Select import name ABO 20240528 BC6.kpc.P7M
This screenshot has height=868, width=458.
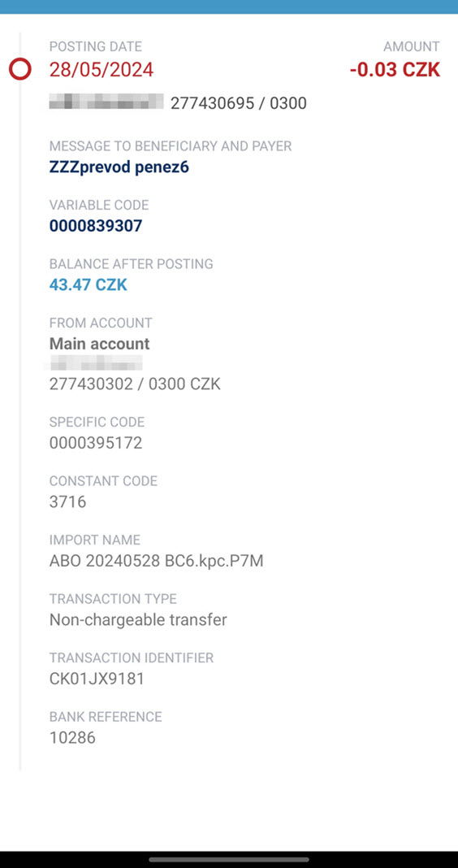click(157, 561)
